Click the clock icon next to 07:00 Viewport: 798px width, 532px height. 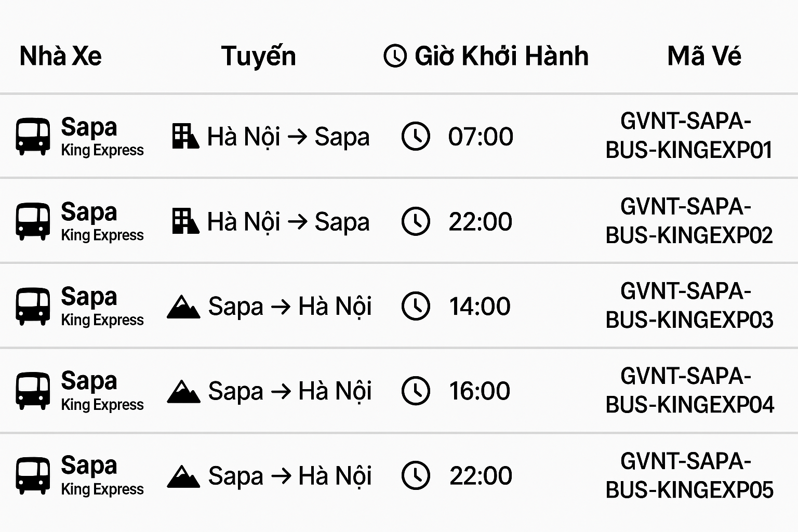pos(416,136)
